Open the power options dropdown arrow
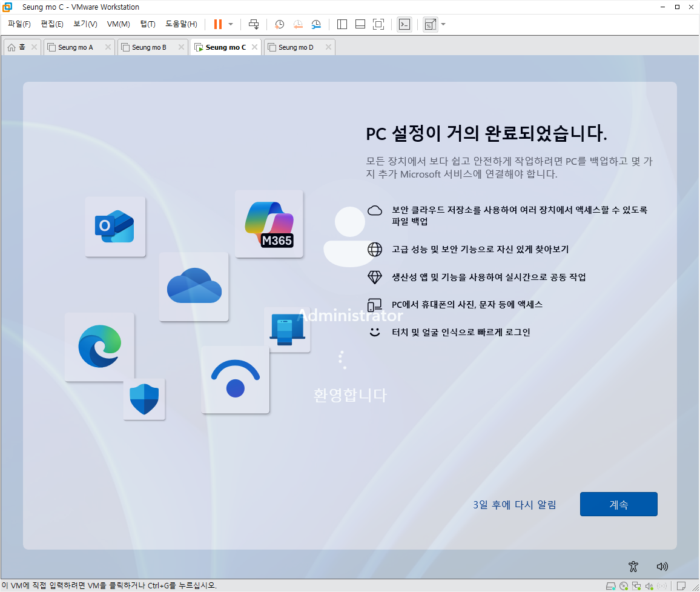The width and height of the screenshot is (700, 592). pos(231,24)
